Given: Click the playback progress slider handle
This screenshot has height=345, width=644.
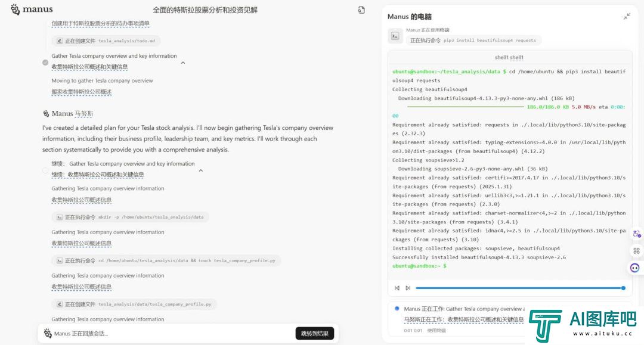Looking at the screenshot, I should [x=623, y=288].
